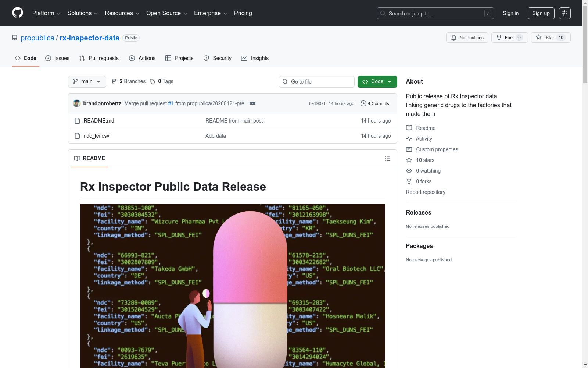
Task: Click the 0 Tags link
Action: [161, 82]
